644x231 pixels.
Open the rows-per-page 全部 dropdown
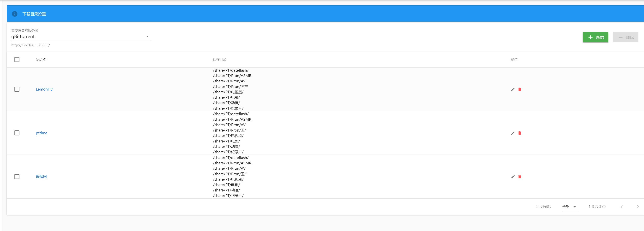pyautogui.click(x=570, y=207)
